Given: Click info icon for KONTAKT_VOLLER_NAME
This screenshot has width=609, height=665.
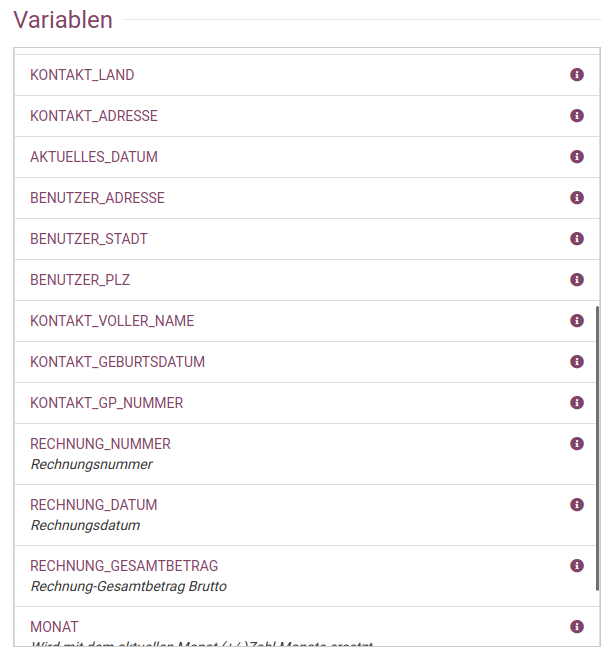Looking at the screenshot, I should [x=577, y=321].
